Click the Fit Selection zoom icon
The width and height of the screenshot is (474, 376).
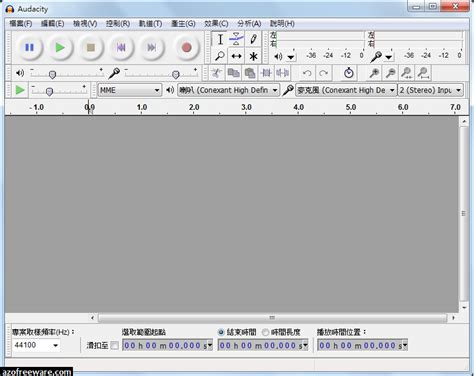[407, 73]
